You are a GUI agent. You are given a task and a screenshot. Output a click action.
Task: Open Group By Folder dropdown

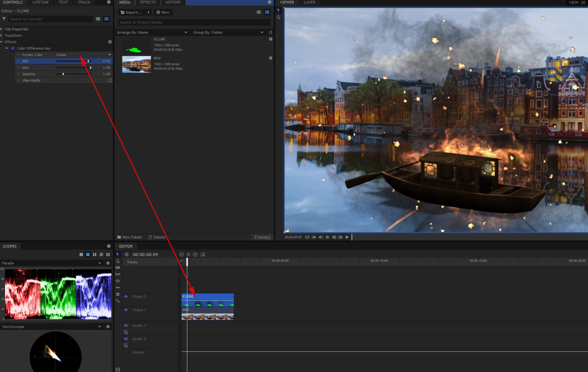coord(228,32)
